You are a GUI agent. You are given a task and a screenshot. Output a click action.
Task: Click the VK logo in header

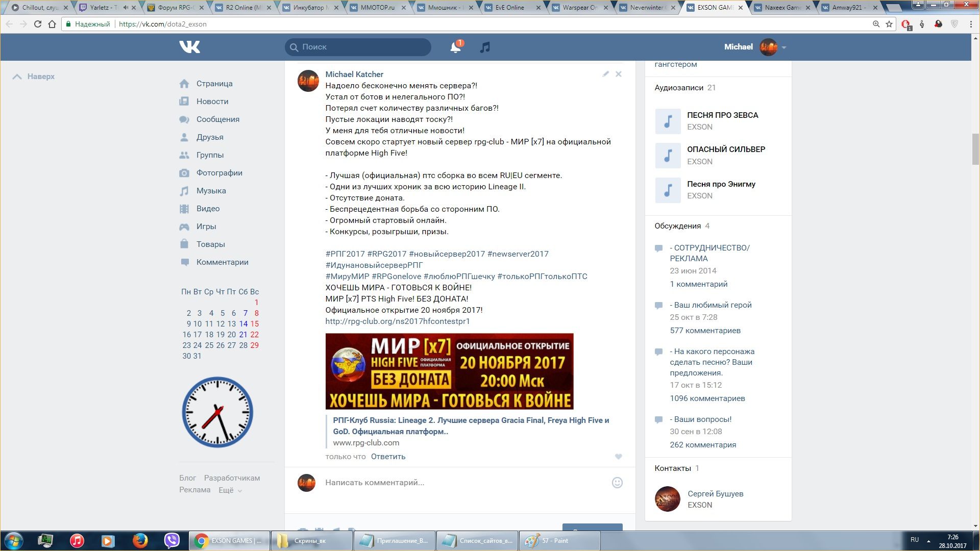click(x=189, y=47)
